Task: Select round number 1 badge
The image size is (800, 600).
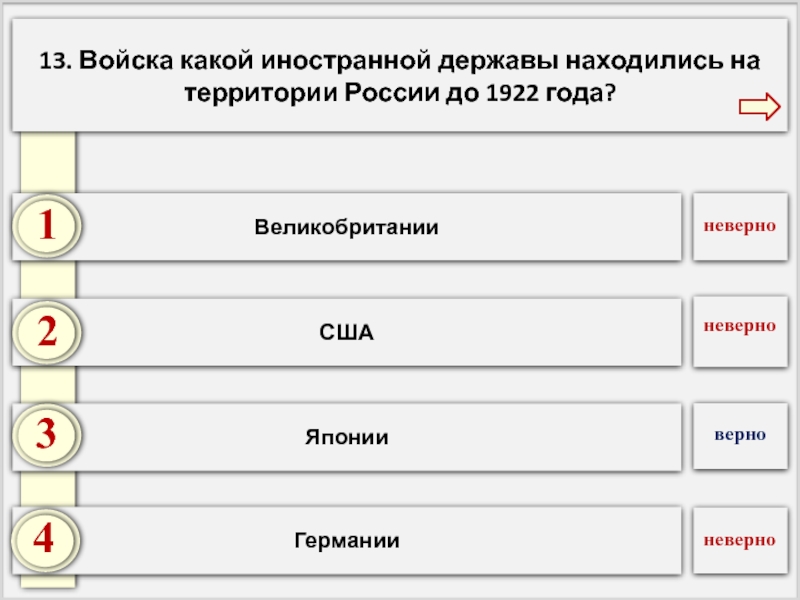Action: [x=46, y=226]
